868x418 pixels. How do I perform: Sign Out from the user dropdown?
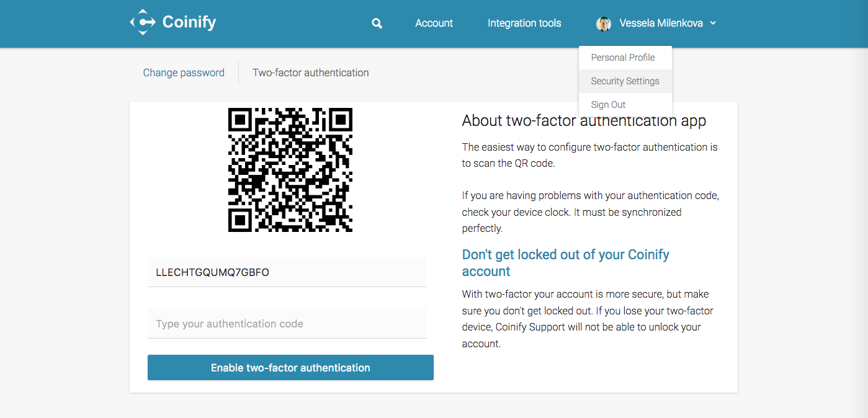(625, 105)
